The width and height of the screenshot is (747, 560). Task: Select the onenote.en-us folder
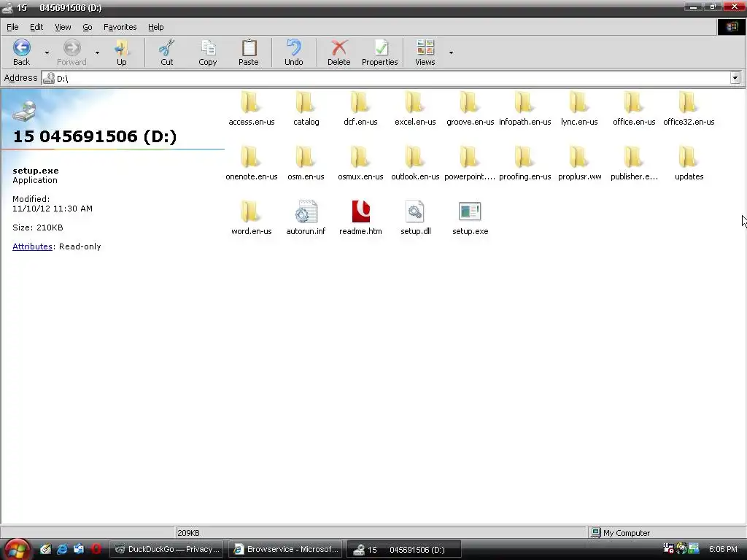coord(251,163)
